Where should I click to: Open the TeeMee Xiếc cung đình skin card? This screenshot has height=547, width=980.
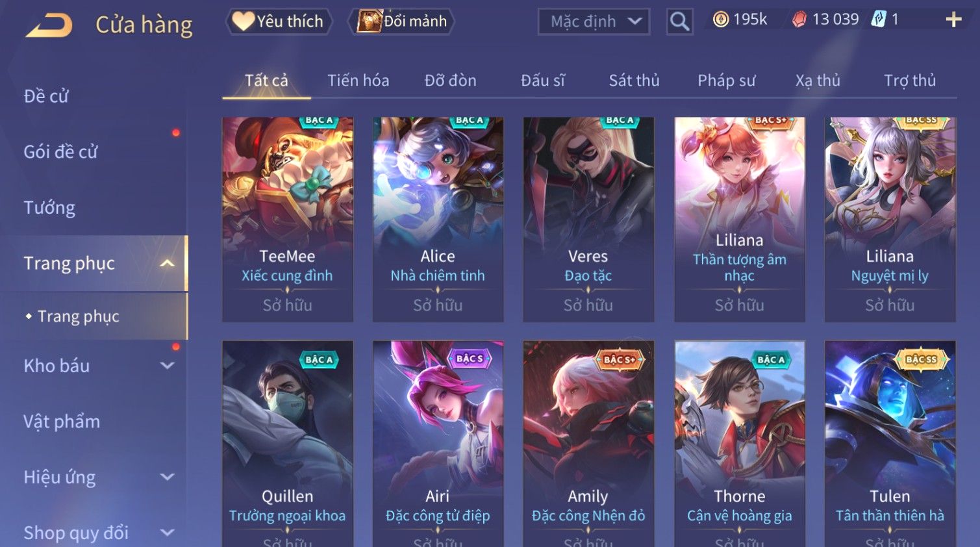click(x=288, y=220)
